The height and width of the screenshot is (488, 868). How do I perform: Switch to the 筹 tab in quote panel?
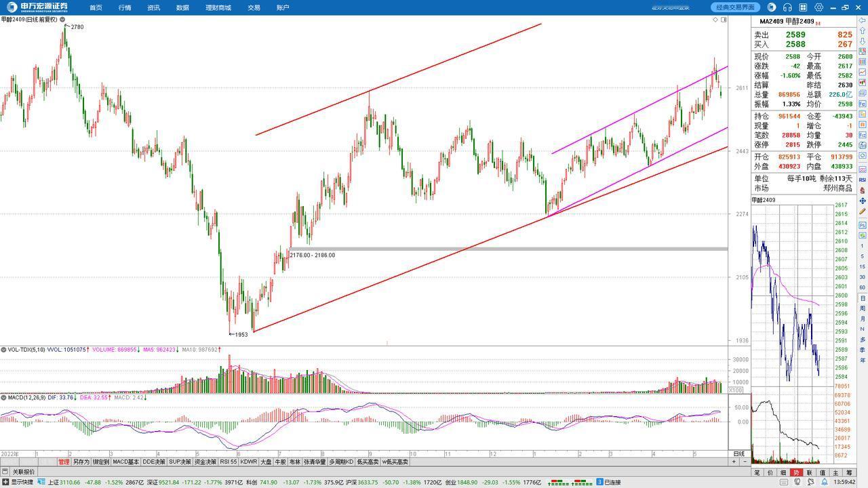click(848, 472)
